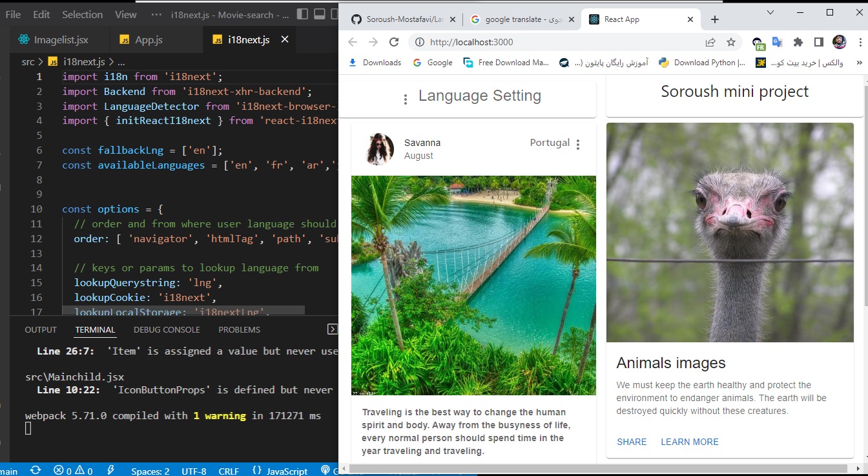Select the UTF-8 encoding indicator

point(194,470)
